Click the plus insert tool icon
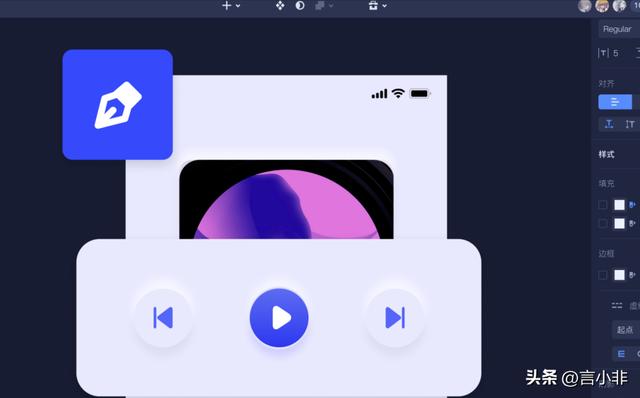The image size is (640, 398). [x=227, y=6]
